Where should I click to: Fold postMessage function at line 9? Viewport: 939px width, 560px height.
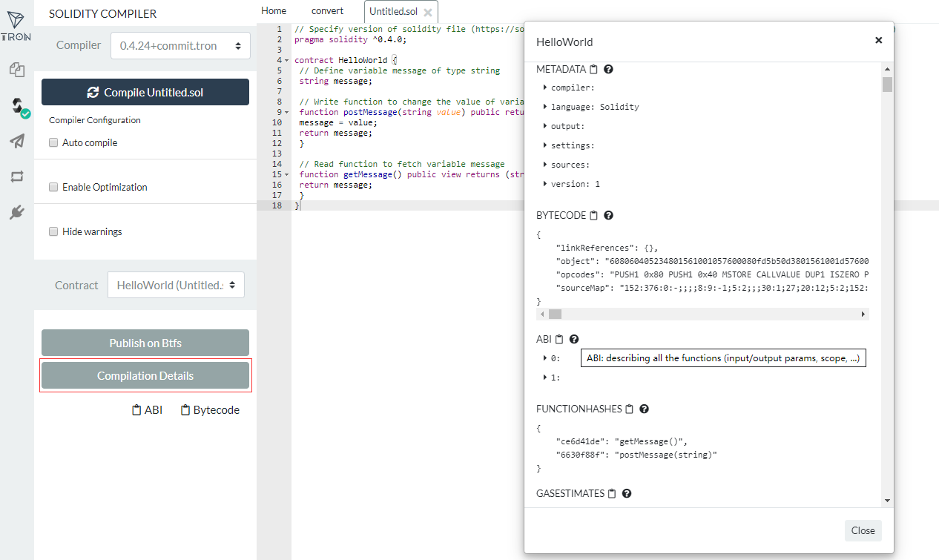pos(287,112)
